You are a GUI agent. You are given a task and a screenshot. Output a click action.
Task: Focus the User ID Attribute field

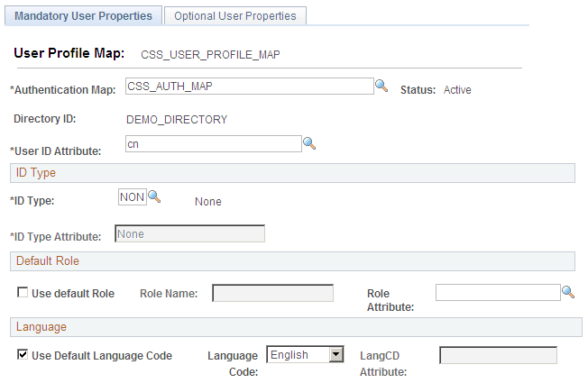(213, 143)
